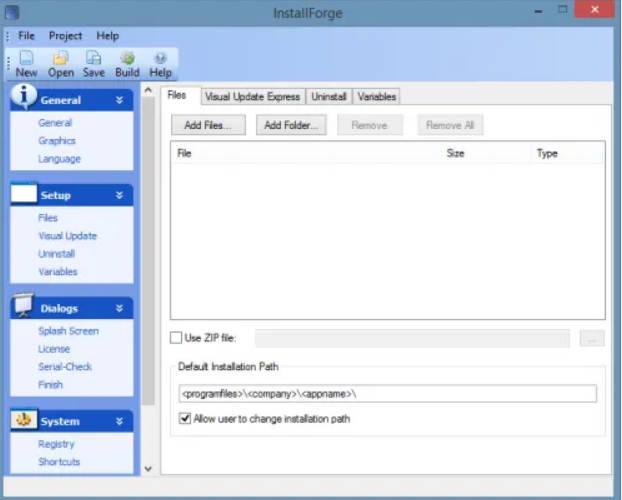Open Shortcuts settings under System
The image size is (622, 500).
(59, 462)
